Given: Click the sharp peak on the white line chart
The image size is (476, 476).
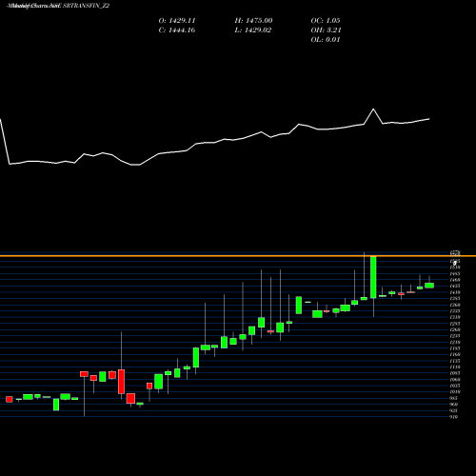Looking at the screenshot, I should [373, 109].
